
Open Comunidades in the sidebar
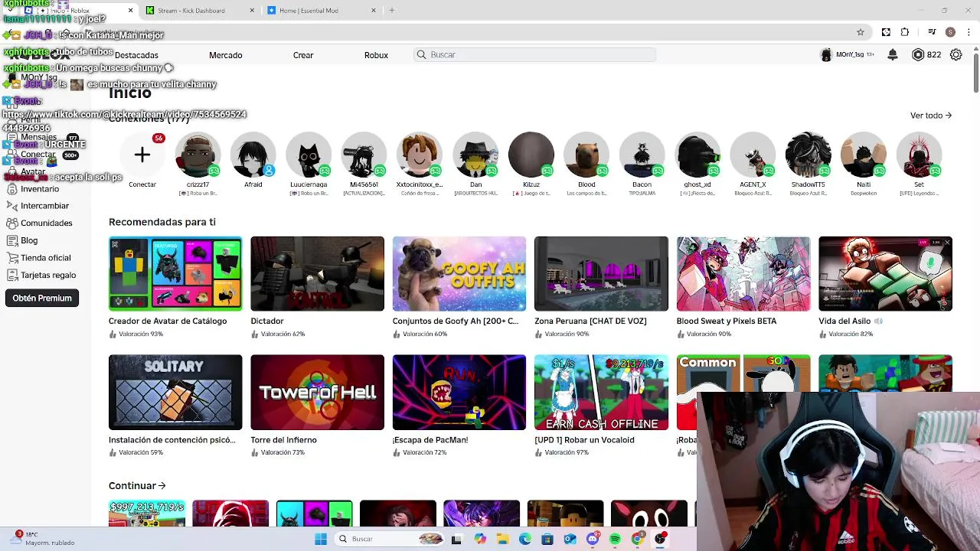tap(46, 223)
